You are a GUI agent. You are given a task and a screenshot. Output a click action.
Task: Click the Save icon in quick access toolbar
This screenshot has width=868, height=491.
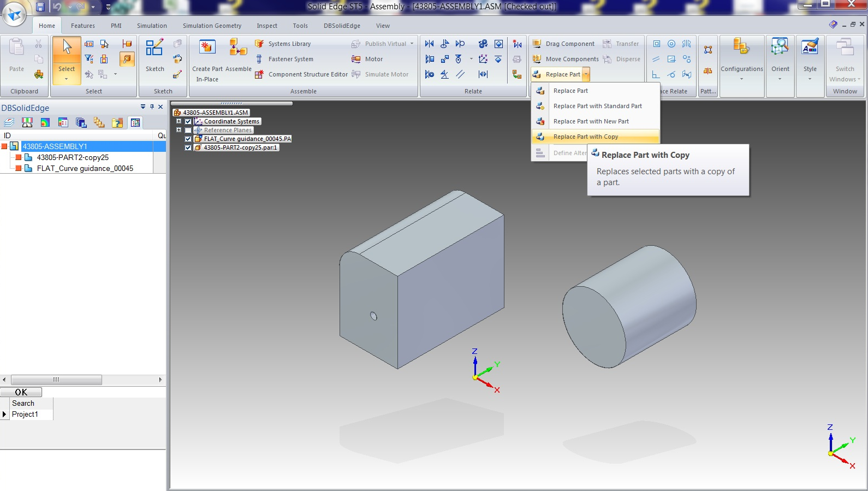point(40,7)
